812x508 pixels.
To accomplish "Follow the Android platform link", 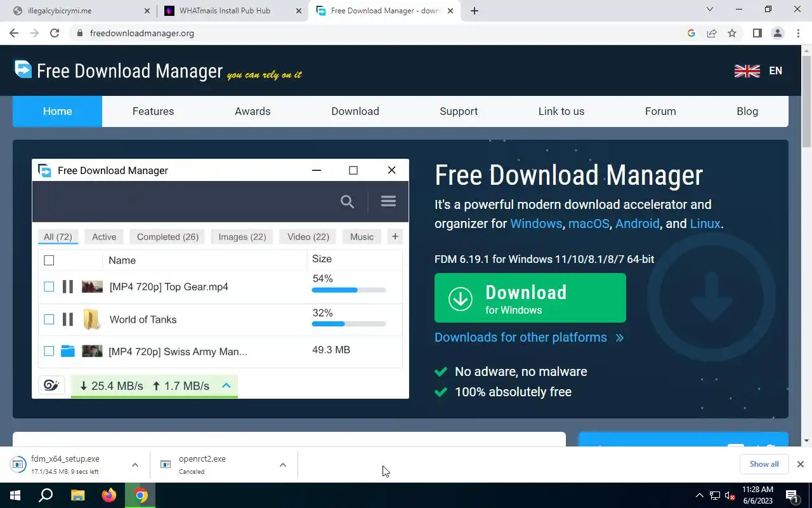I will pyautogui.click(x=638, y=224).
